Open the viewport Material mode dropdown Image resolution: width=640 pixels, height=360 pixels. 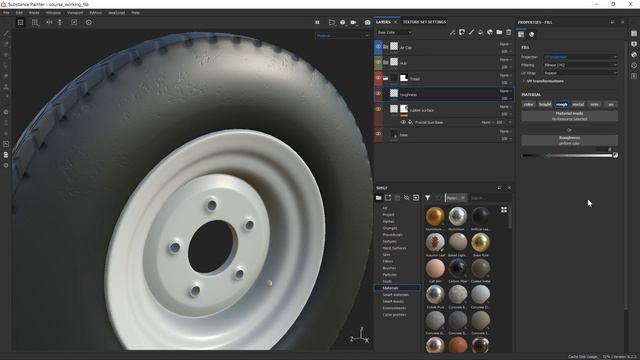[x=342, y=36]
